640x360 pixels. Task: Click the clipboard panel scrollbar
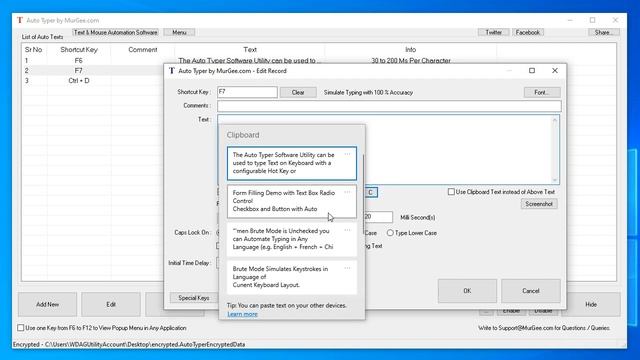(x=363, y=194)
